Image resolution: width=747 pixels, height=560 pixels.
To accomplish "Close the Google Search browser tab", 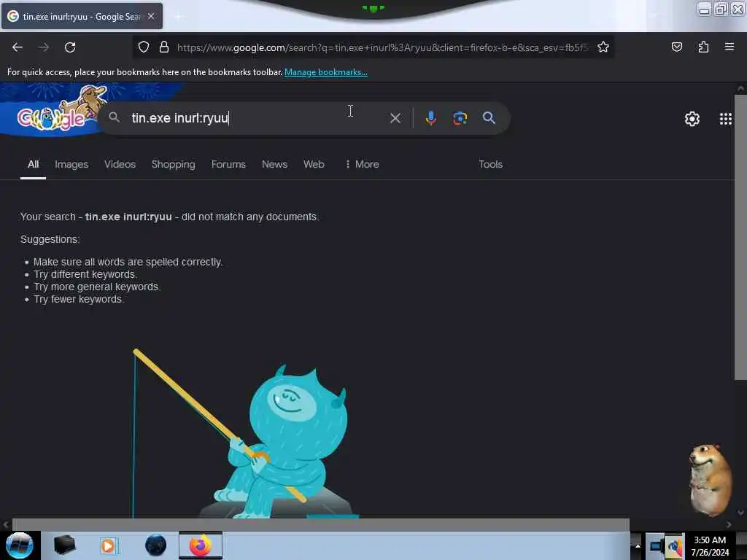I will (x=151, y=16).
